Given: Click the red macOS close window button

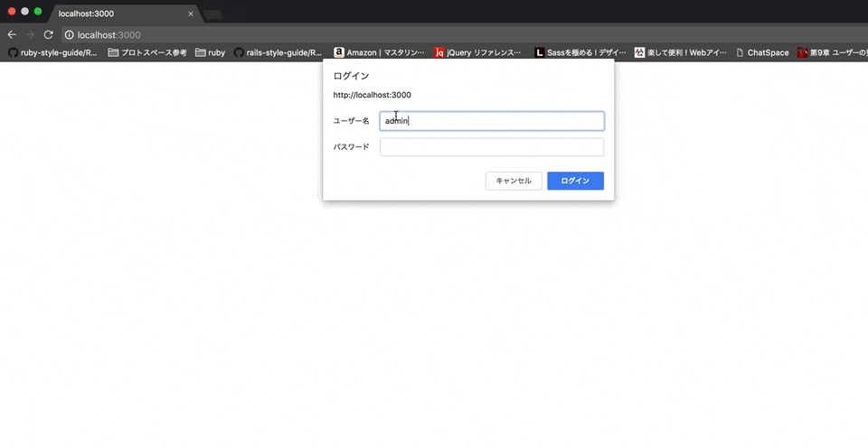Looking at the screenshot, I should [x=12, y=11].
